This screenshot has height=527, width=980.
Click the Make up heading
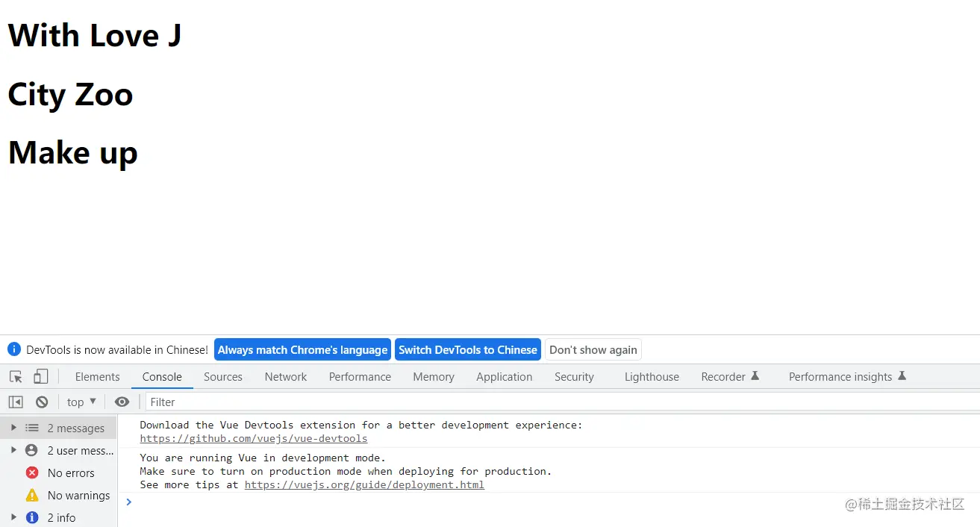73,153
